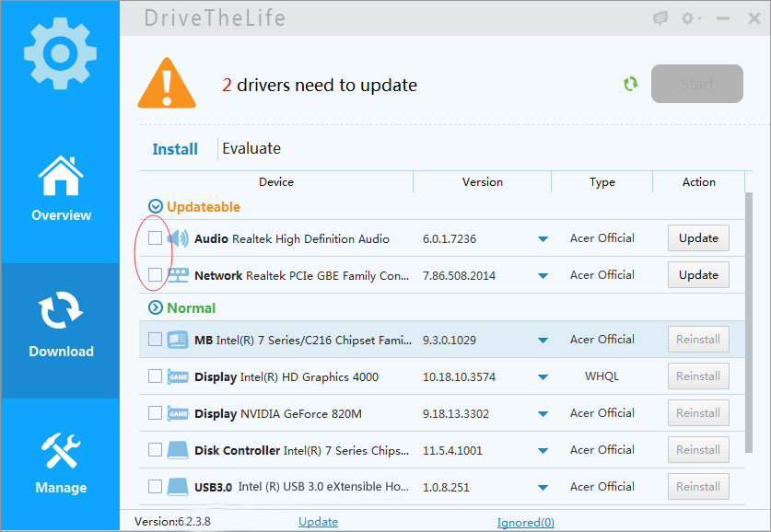Open version dropdown for 1.0.8.251 USB driver
The height and width of the screenshot is (532, 771).
coord(543,488)
